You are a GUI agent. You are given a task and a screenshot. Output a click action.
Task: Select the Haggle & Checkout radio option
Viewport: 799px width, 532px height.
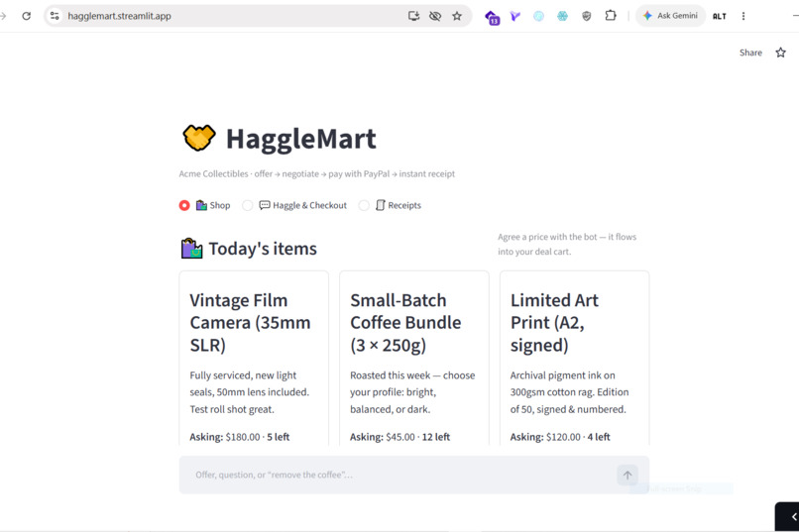point(248,205)
